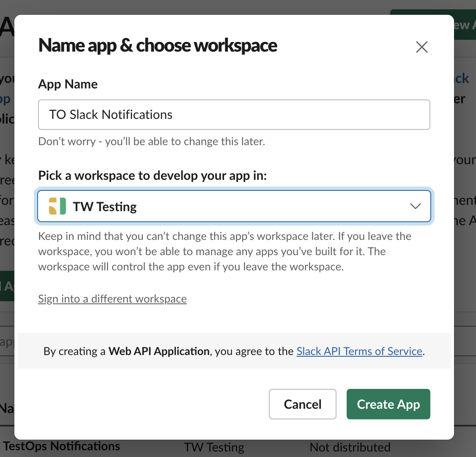Click the Pick a workspace prompt text
This screenshot has height=457, width=476.
coord(152,175)
